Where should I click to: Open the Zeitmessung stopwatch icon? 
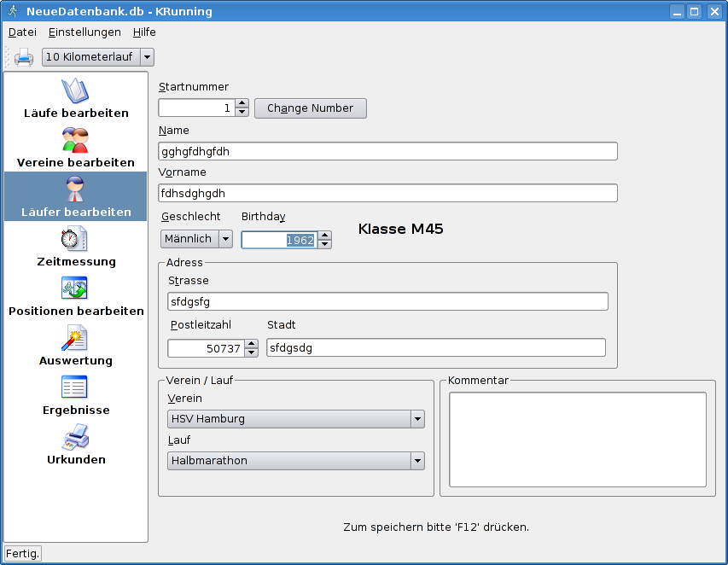pos(74,239)
